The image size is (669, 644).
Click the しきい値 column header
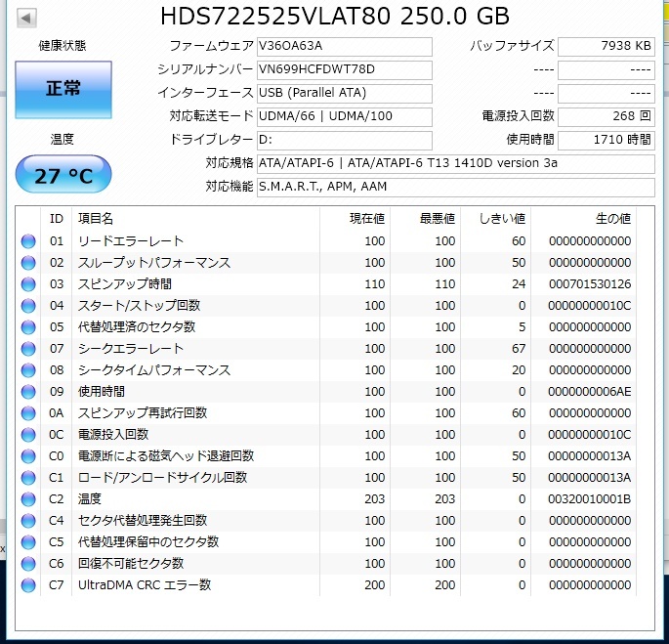tap(495, 219)
